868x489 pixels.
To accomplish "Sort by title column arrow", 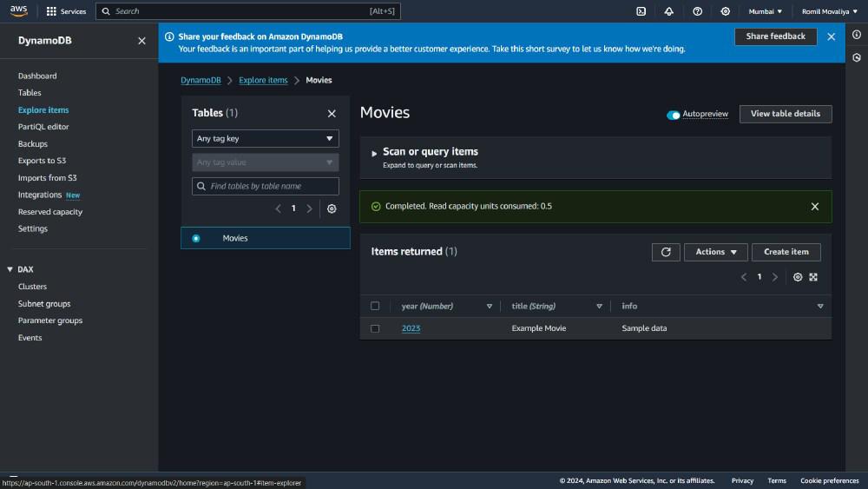I will (599, 307).
